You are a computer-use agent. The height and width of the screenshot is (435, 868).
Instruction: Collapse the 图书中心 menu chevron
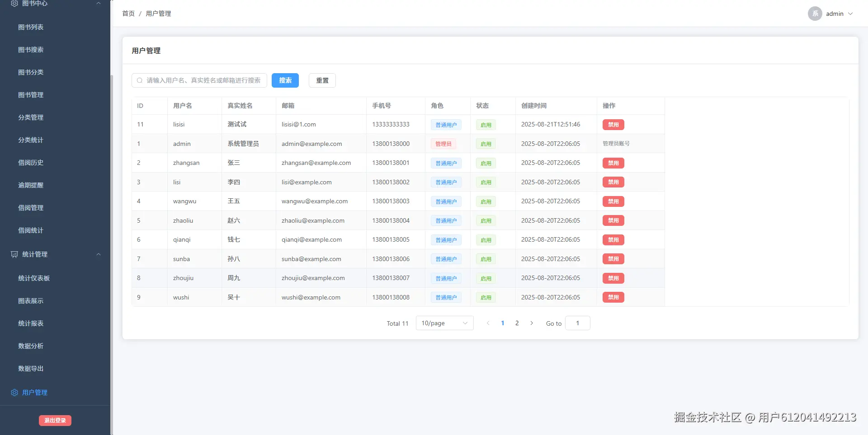click(99, 3)
